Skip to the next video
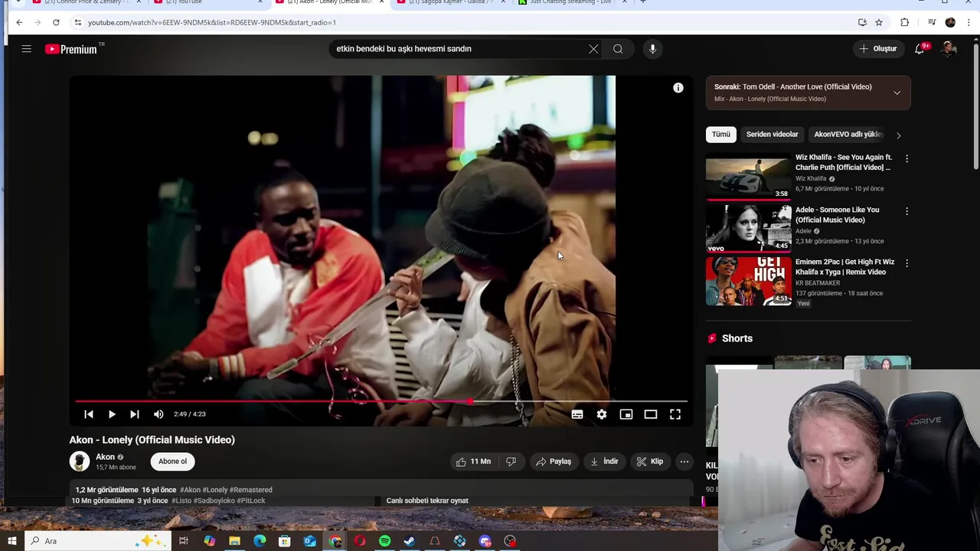The height and width of the screenshot is (551, 980). tap(135, 414)
